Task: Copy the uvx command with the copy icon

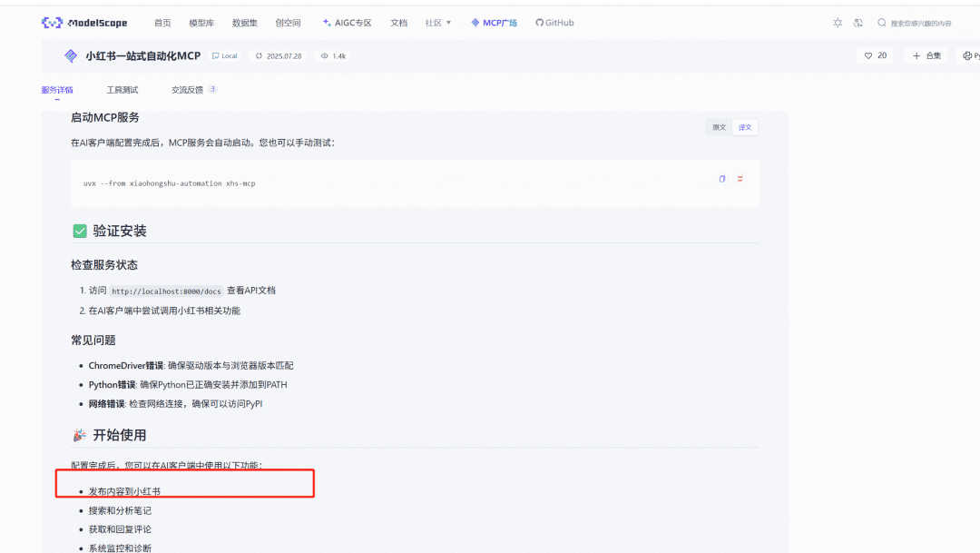Action: [x=722, y=179]
